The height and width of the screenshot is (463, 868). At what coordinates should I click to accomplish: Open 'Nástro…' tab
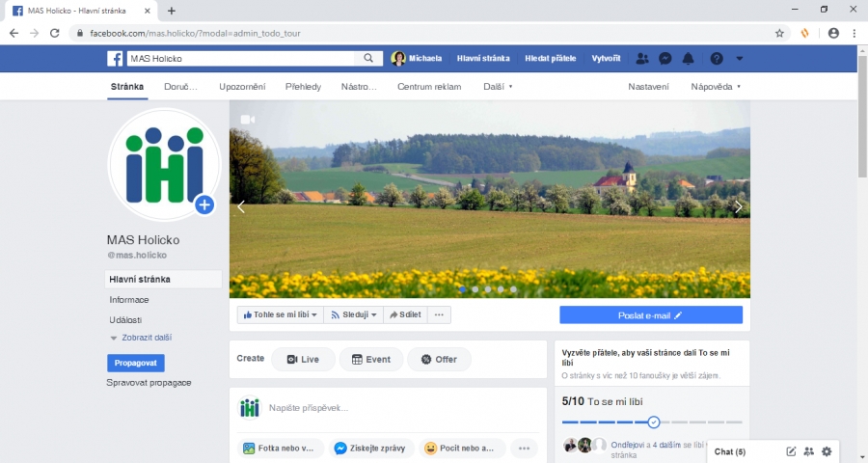click(x=359, y=87)
